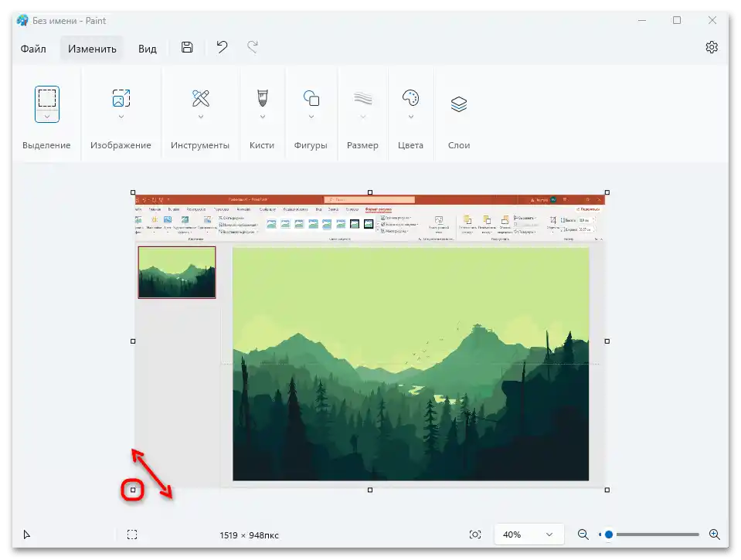Viewport: 741px width, 560px height.
Task: Open the Изменить menu
Action: pyautogui.click(x=92, y=49)
